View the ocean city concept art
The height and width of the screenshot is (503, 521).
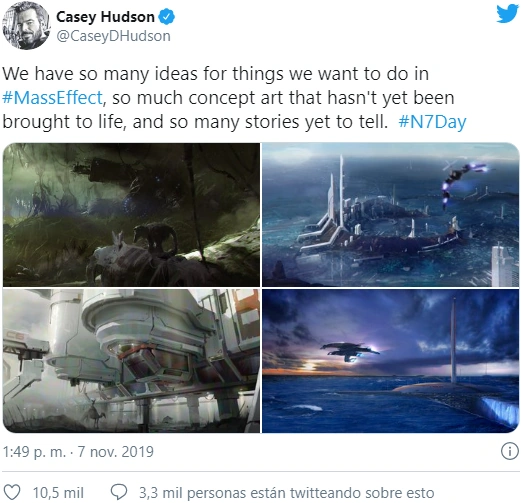[390, 215]
